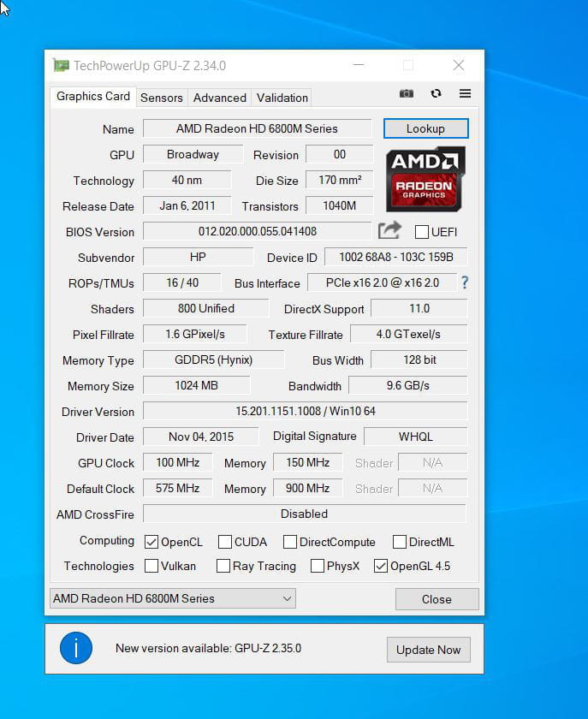Click Bus Interface field PCIe x16 2.0
The image size is (588, 719).
pyautogui.click(x=382, y=282)
